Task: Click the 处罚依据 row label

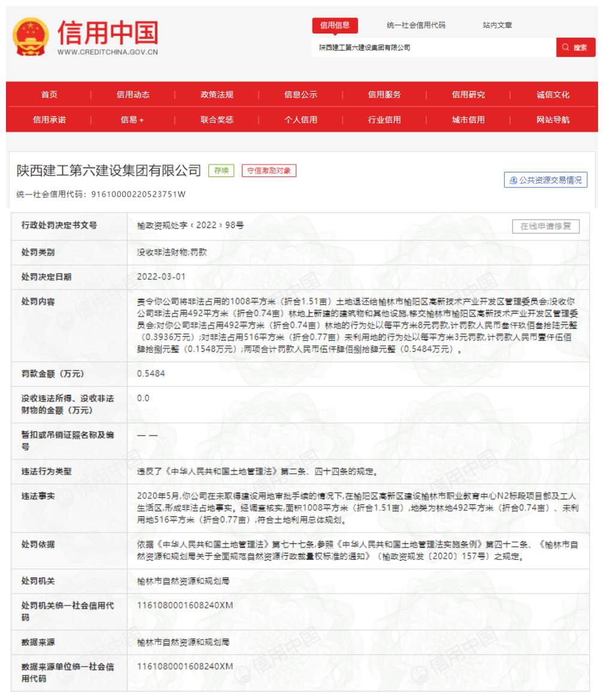Action: 38,544
